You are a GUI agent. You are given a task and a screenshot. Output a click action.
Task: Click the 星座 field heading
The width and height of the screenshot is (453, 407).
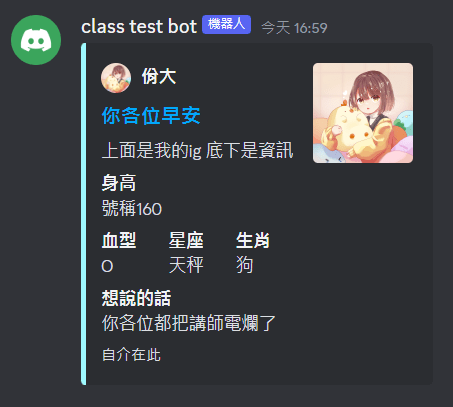tap(186, 240)
